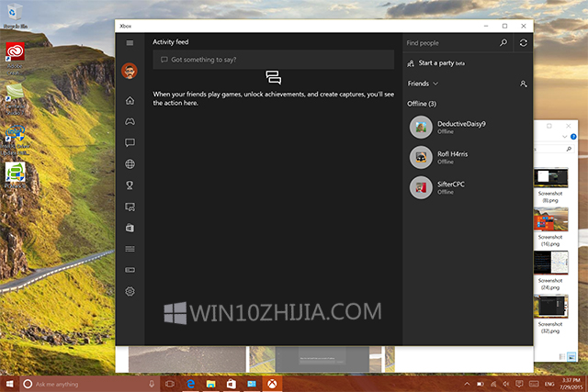Go to Home in Xbox sidebar
The image size is (588, 392).
point(130,100)
